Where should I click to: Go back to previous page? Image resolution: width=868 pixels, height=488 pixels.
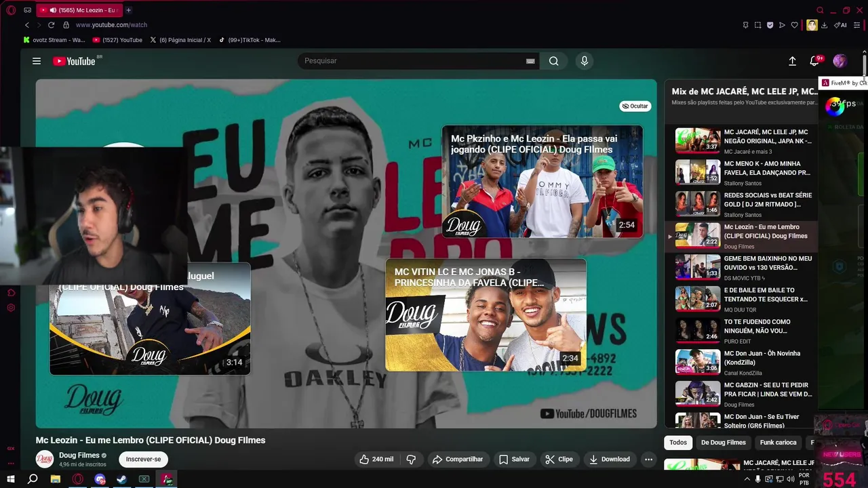[x=27, y=25]
